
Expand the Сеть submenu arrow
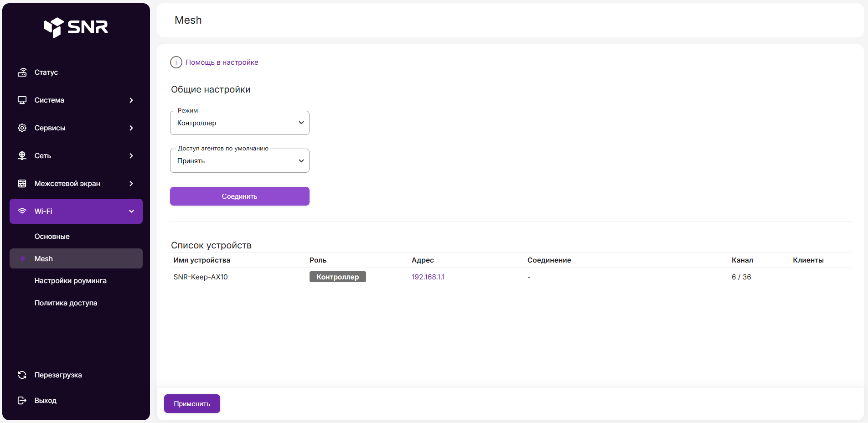pyautogui.click(x=131, y=156)
